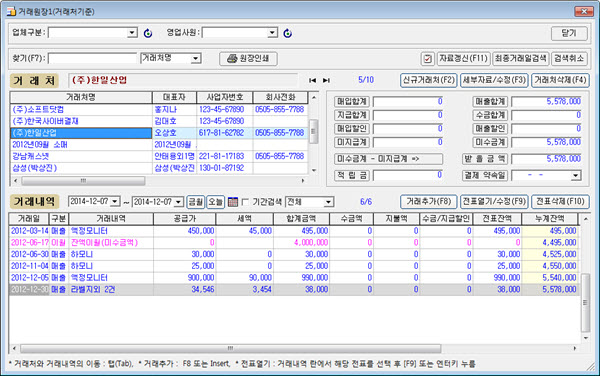Click 신규거래처(F2) button
This screenshot has height=376, width=600.
point(429,80)
